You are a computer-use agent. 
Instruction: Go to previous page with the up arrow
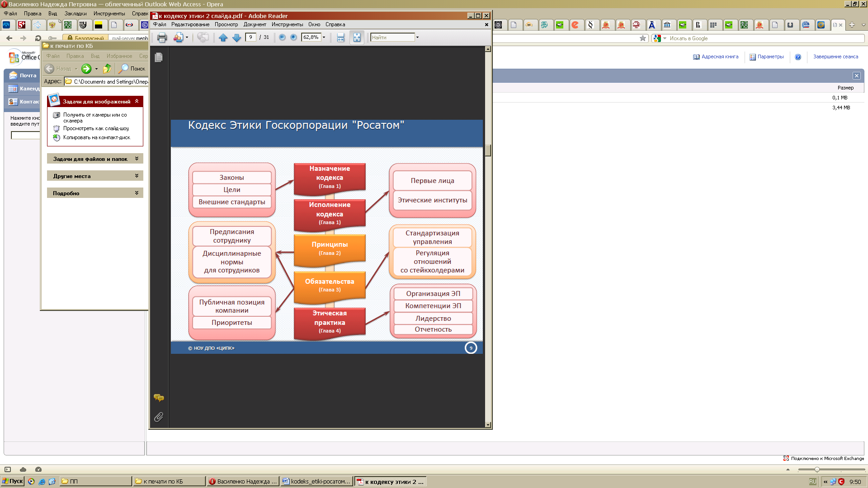click(223, 38)
